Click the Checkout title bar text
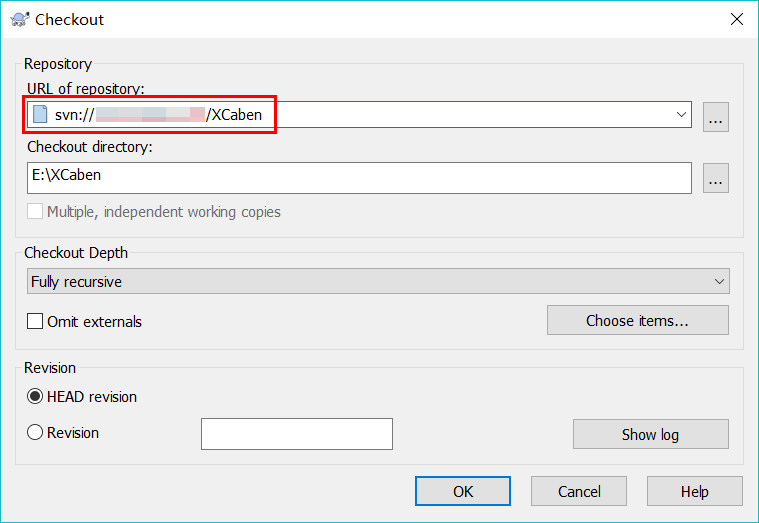Image resolution: width=759 pixels, height=523 pixels. (70, 19)
